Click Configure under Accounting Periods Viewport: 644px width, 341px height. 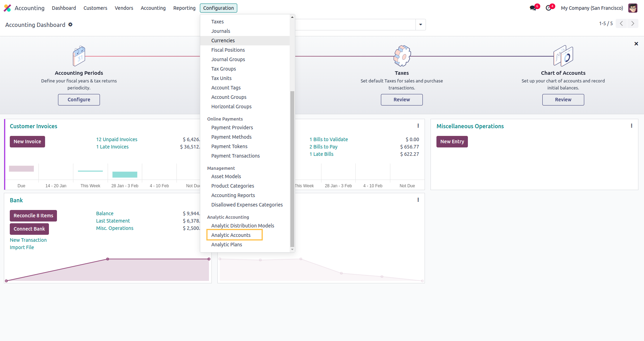(79, 100)
